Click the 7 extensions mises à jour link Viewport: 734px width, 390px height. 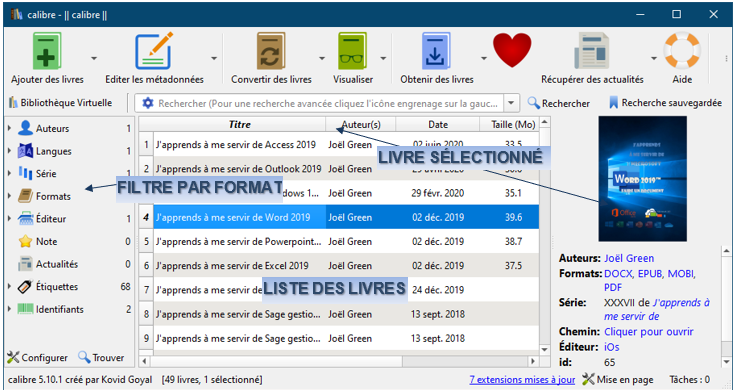[522, 379]
